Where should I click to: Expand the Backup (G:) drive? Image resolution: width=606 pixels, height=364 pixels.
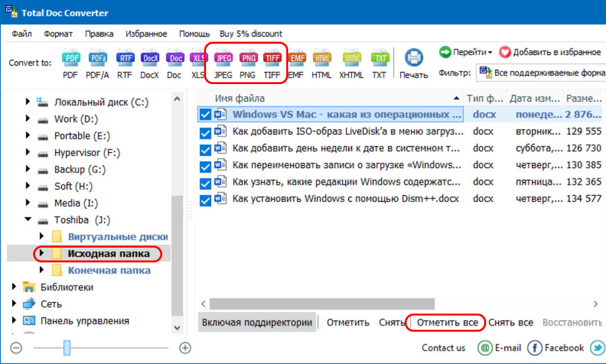(28, 169)
